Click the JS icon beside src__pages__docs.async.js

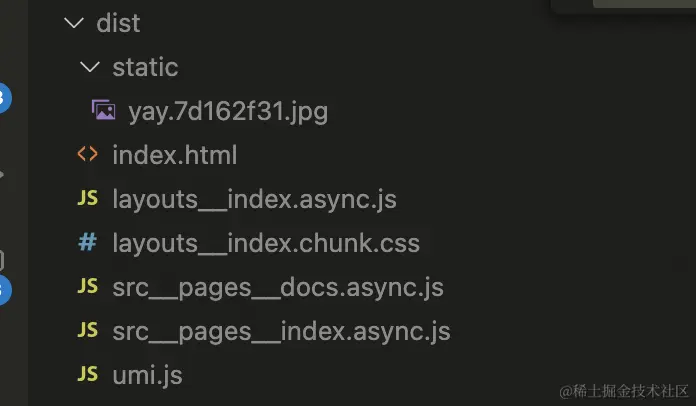coord(88,287)
